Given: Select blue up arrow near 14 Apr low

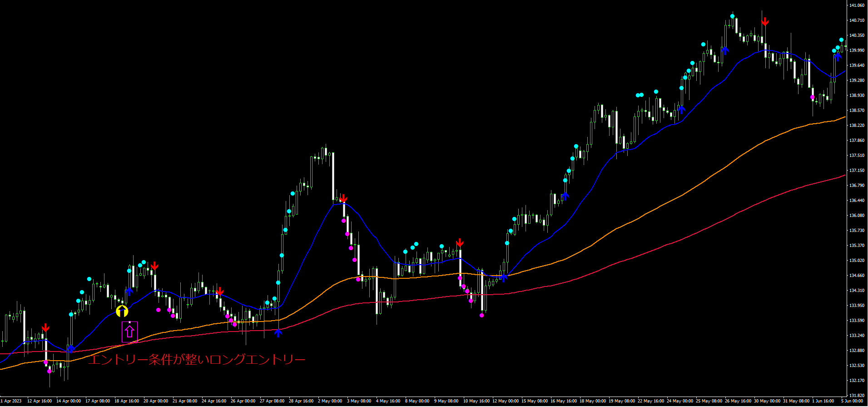Looking at the screenshot, I should coord(71,349).
